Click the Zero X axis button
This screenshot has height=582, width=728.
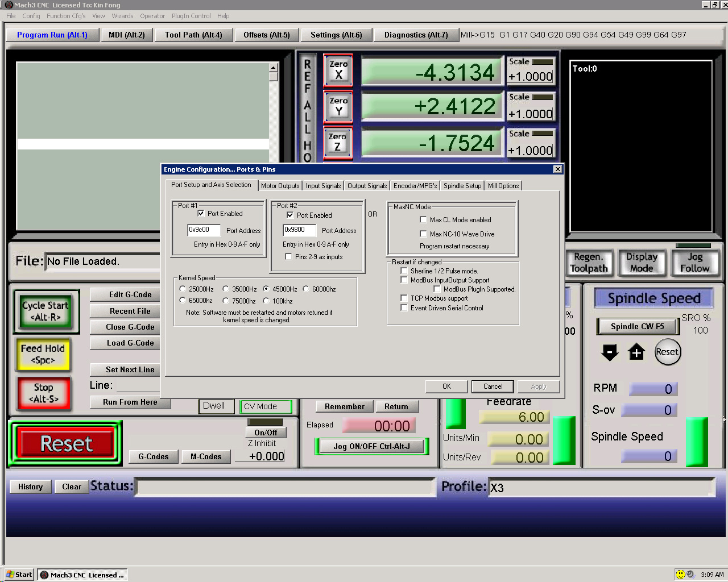(338, 70)
